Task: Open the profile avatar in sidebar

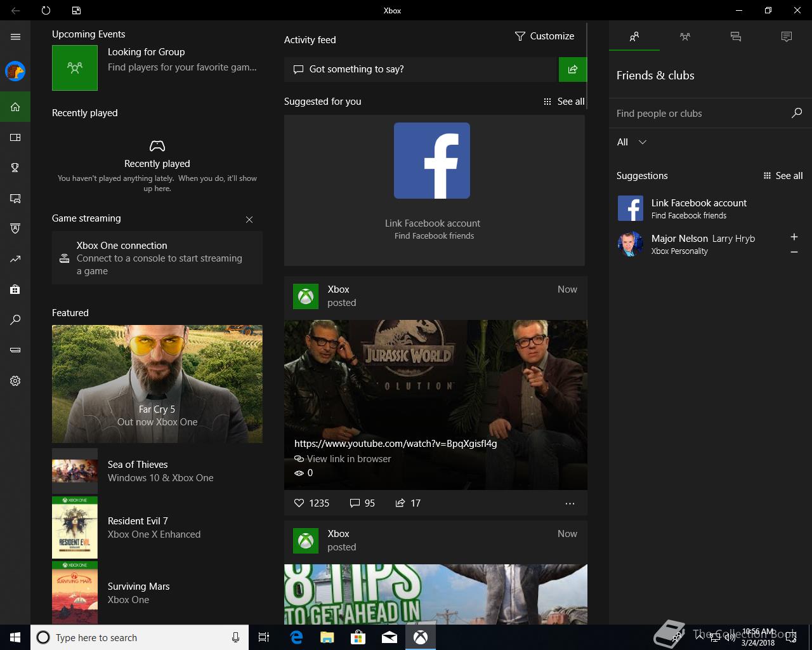Action: (x=15, y=71)
